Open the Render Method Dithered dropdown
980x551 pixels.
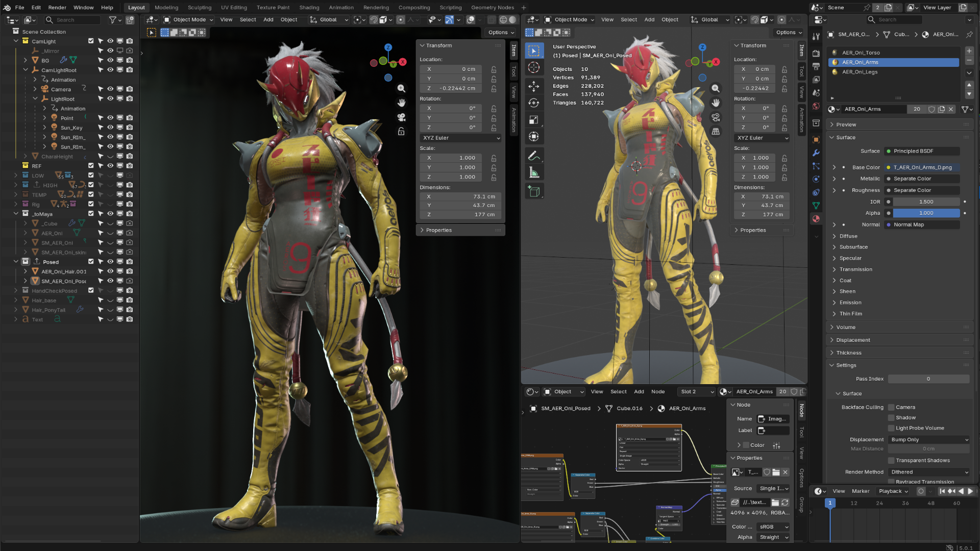(929, 472)
